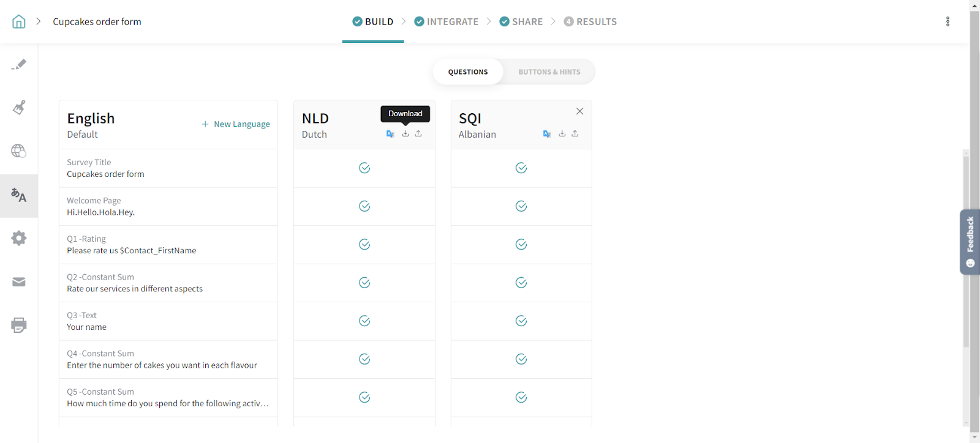Open the print sidebar icon
This screenshot has height=443, width=980.
click(19, 325)
